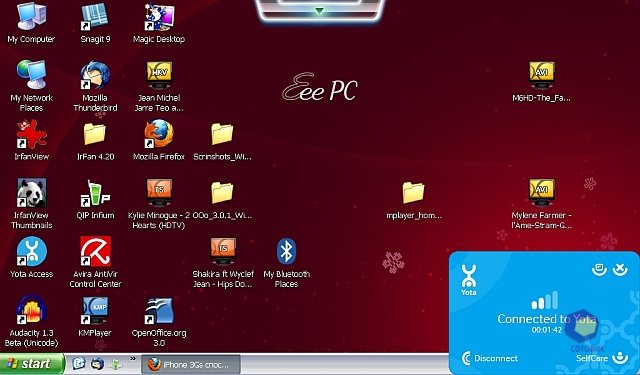Launch OpenOffice.org 3.0 shortcut
Viewport: 640px width, 375px height.
[159, 321]
